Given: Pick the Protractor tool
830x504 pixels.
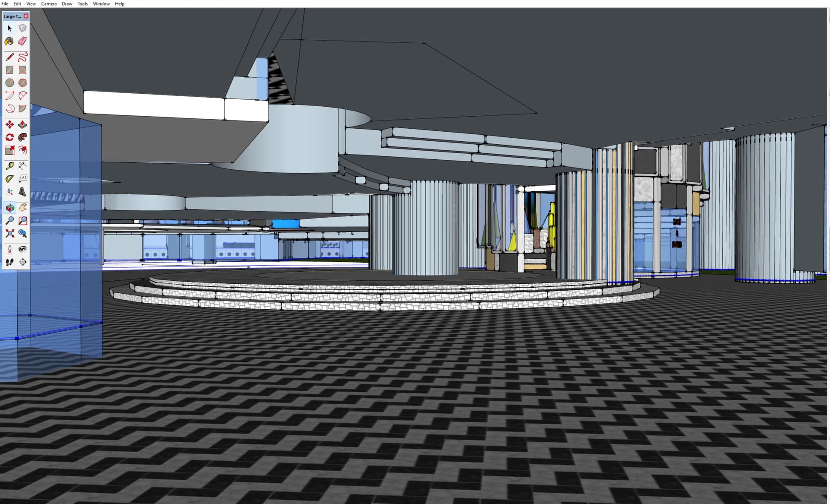Looking at the screenshot, I should pyautogui.click(x=10, y=179).
